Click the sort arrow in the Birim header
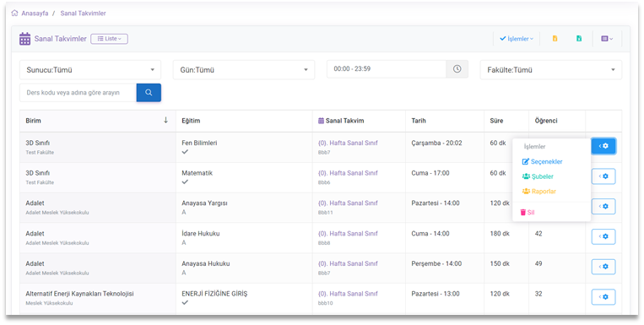 166,120
